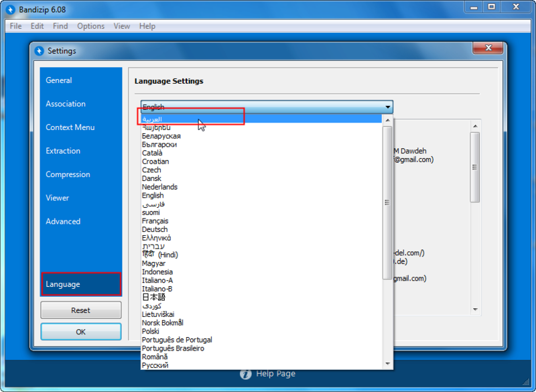This screenshot has height=392, width=536.
Task: Switch to General settings tab
Action: click(81, 80)
